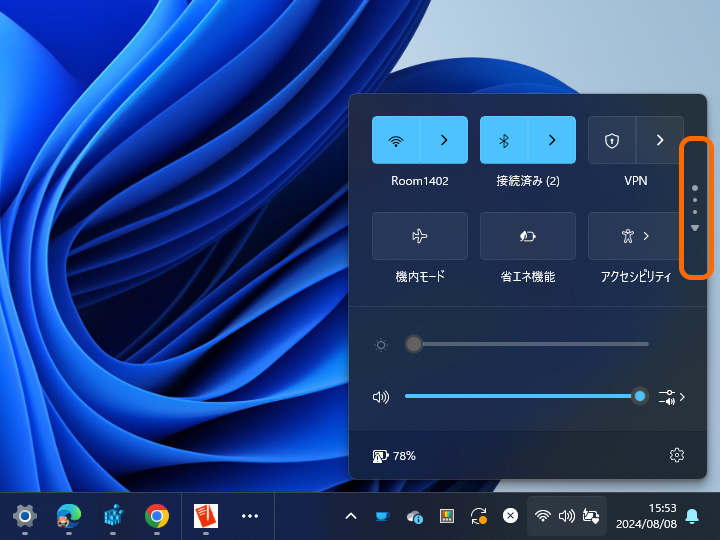Open VPN connections chevron

point(660,140)
